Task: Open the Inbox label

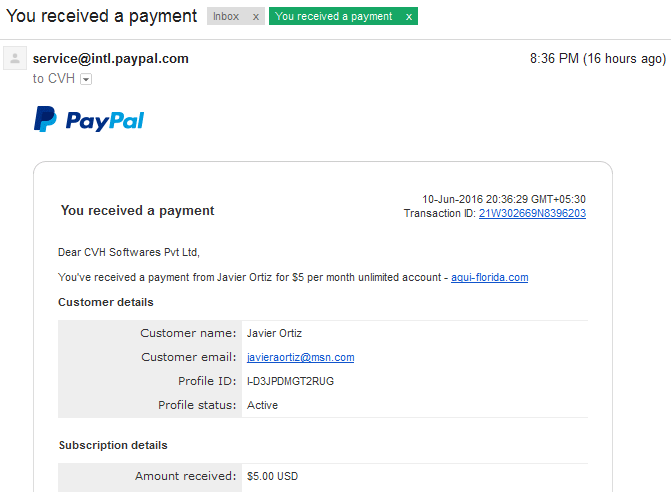Action: pos(226,16)
